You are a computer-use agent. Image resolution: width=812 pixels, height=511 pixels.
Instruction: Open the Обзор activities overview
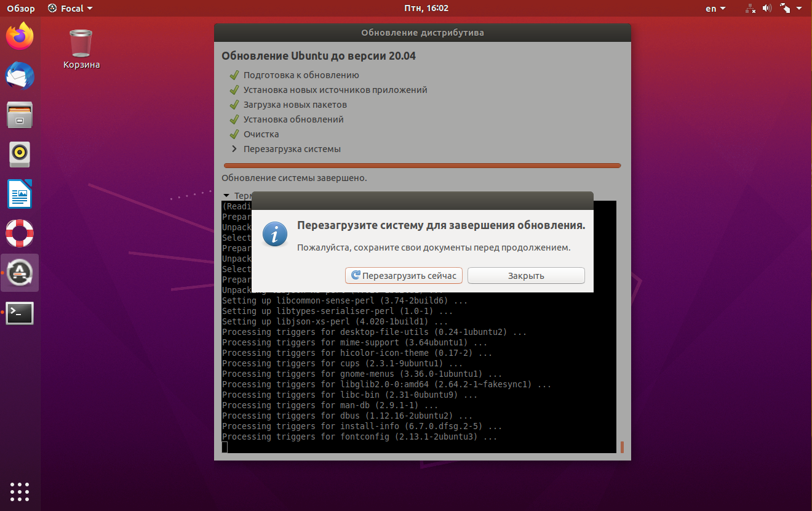[x=21, y=9]
